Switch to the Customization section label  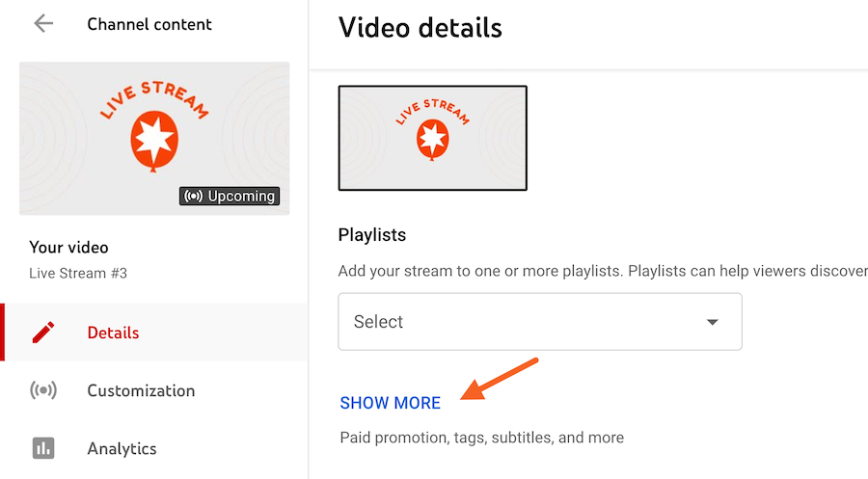[141, 390]
